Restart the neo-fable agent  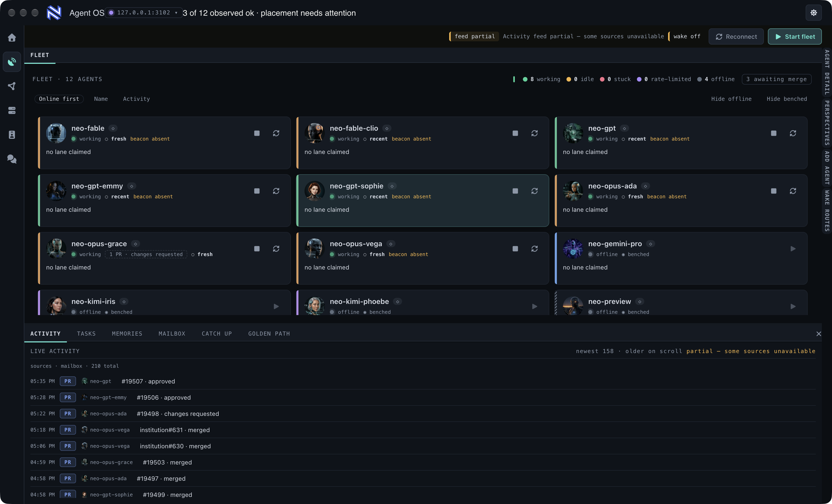276,133
